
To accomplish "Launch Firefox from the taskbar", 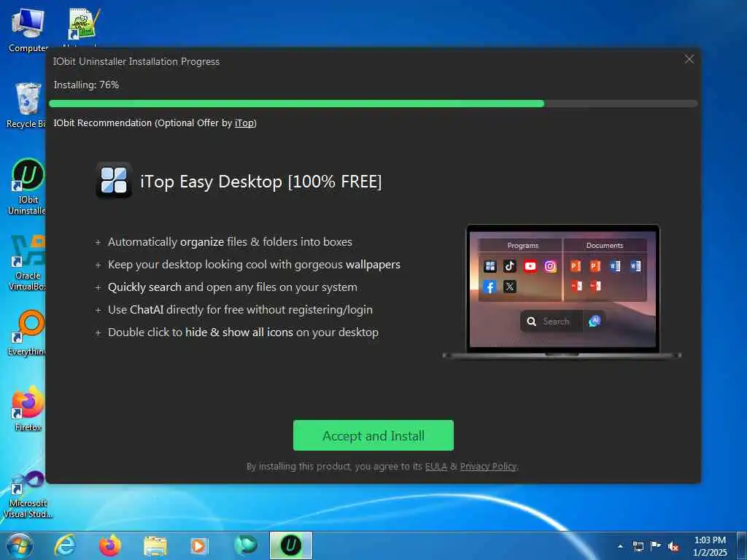I will pyautogui.click(x=110, y=545).
